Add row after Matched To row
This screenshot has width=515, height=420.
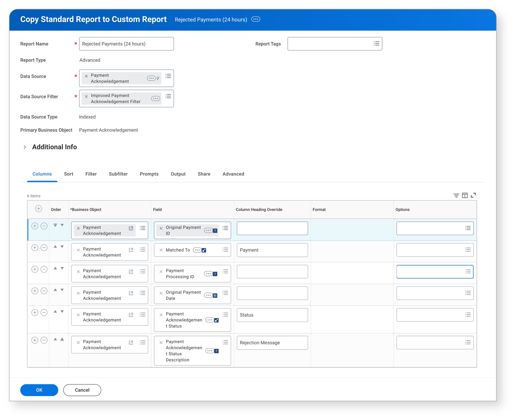(35, 247)
